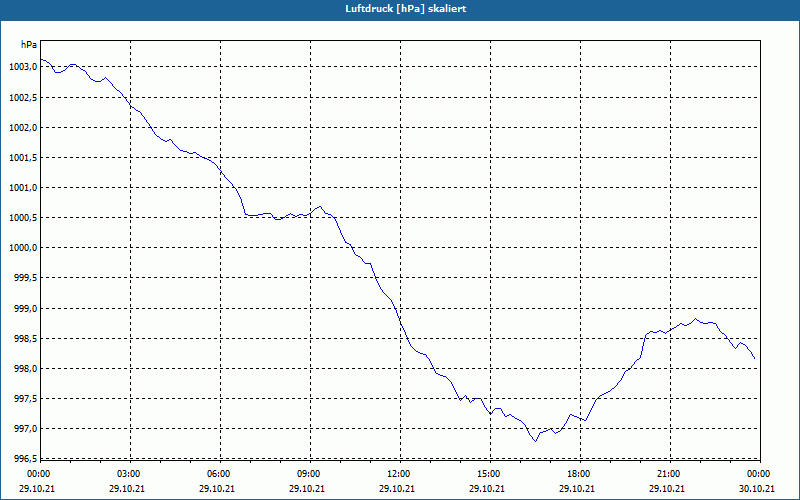Click the 12:00 time axis label
The image size is (800, 500).
400,474
